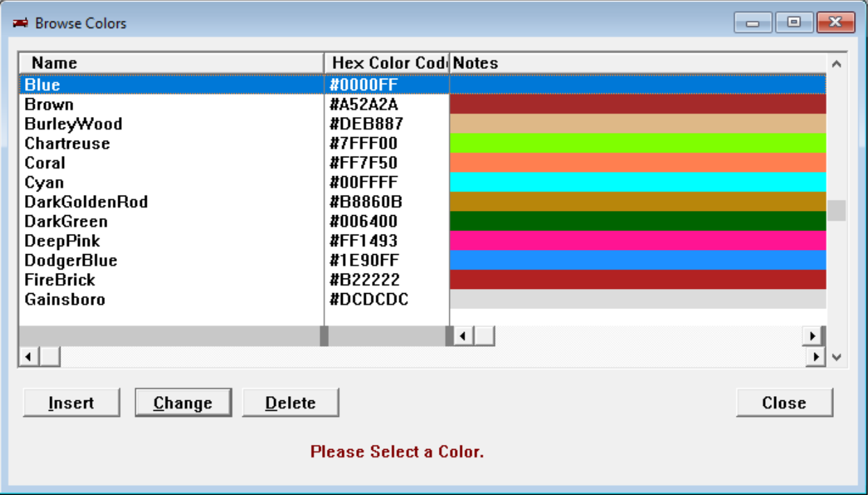Select the Blue row
868x495 pixels.
[x=422, y=85]
